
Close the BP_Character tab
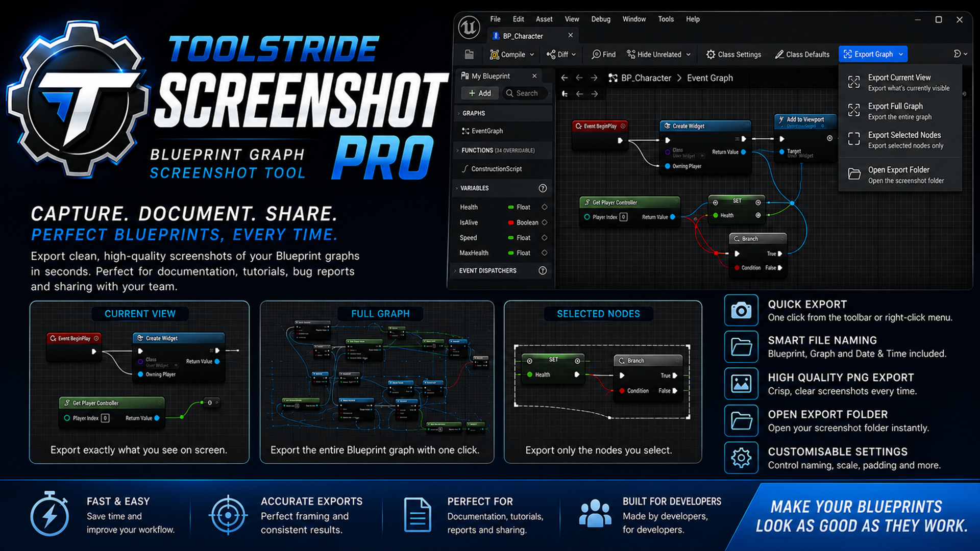tap(571, 35)
